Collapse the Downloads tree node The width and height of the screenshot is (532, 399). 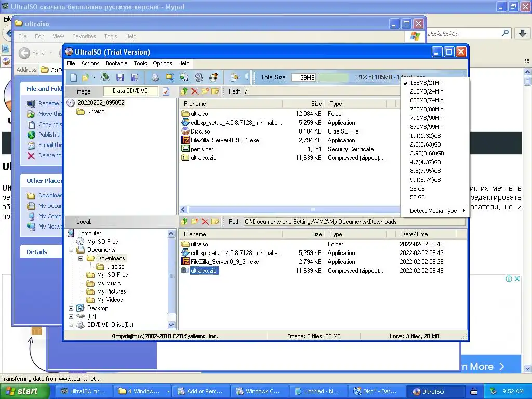pyautogui.click(x=81, y=258)
